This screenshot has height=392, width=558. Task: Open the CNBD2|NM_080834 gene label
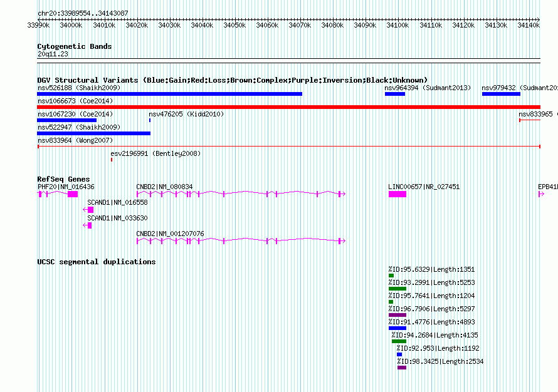click(164, 187)
